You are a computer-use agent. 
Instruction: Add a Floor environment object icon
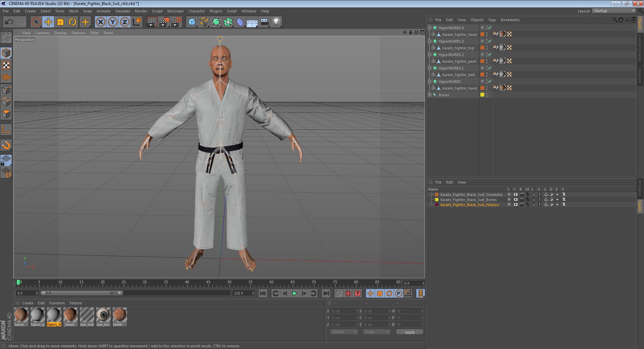click(x=252, y=22)
